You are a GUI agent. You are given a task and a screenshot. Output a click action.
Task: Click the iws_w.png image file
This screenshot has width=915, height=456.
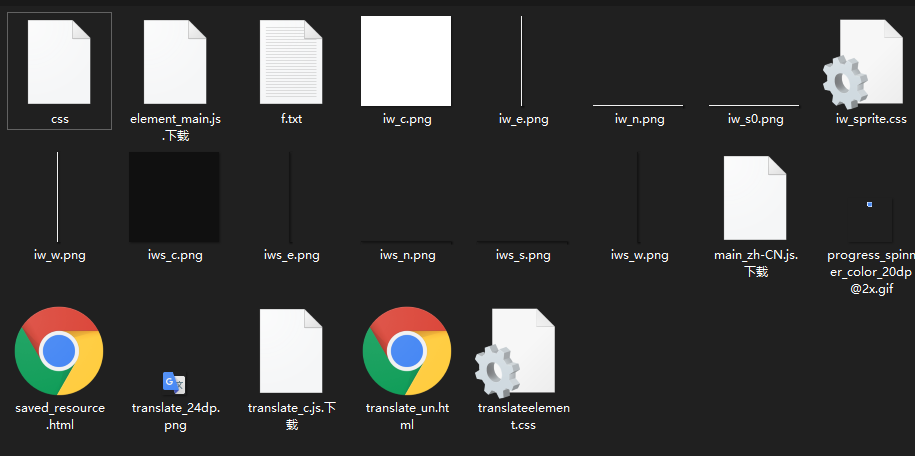click(638, 200)
